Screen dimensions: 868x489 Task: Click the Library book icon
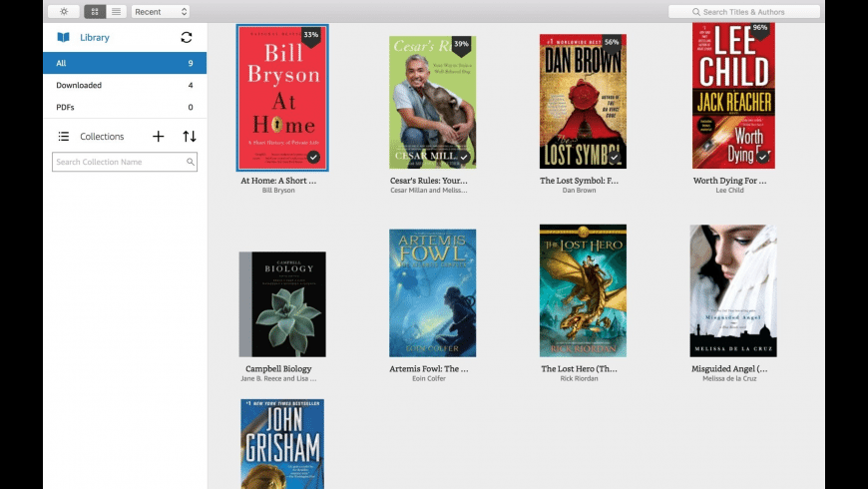click(63, 37)
